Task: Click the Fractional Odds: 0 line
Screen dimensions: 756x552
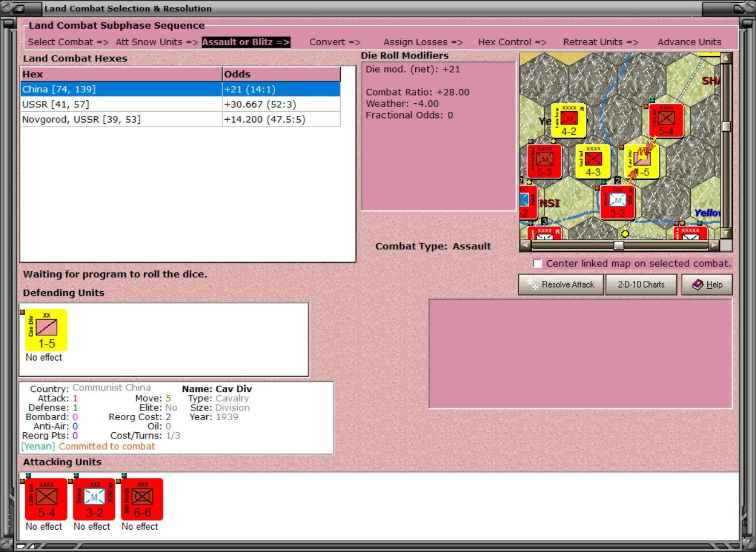Action: click(x=409, y=115)
